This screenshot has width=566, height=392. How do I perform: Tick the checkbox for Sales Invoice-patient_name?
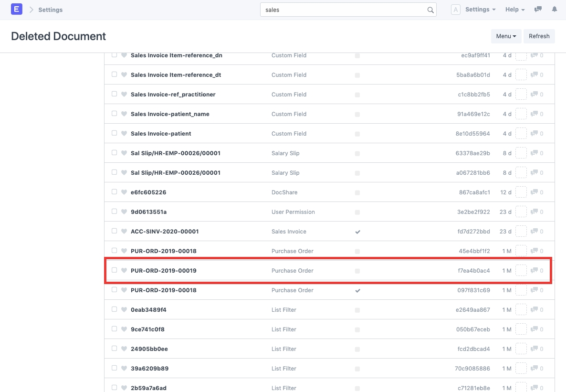(114, 114)
